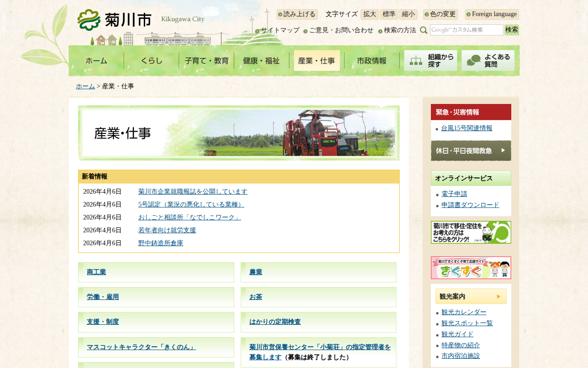Open 色の変更 color change option

pyautogui.click(x=441, y=14)
